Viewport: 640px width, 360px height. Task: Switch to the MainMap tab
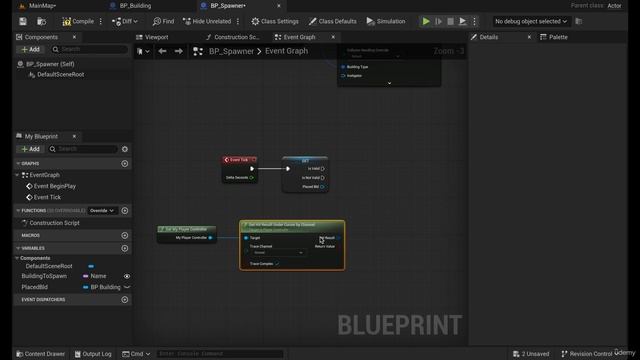42,6
